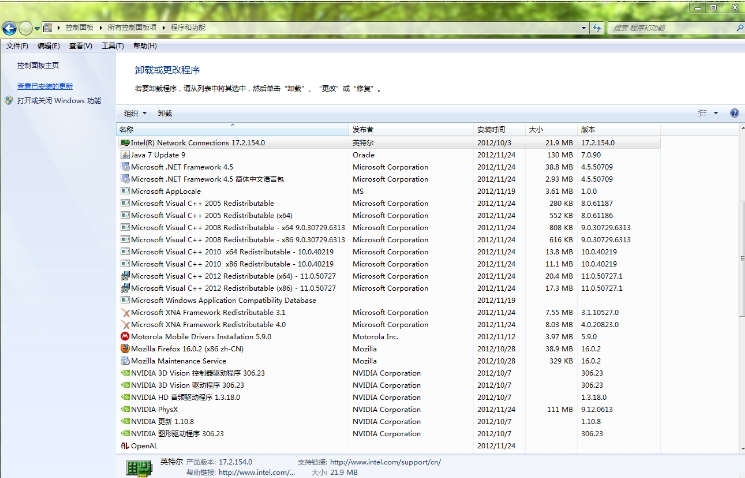
Task: Click the OpenAL row icon
Action: (125, 446)
